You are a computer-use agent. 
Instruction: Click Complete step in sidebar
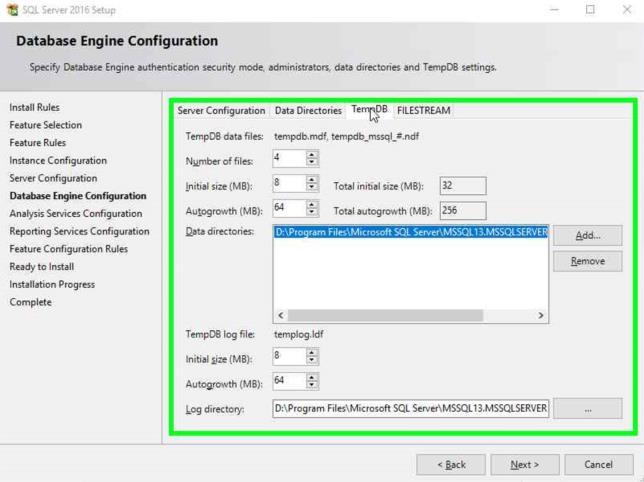tap(30, 302)
